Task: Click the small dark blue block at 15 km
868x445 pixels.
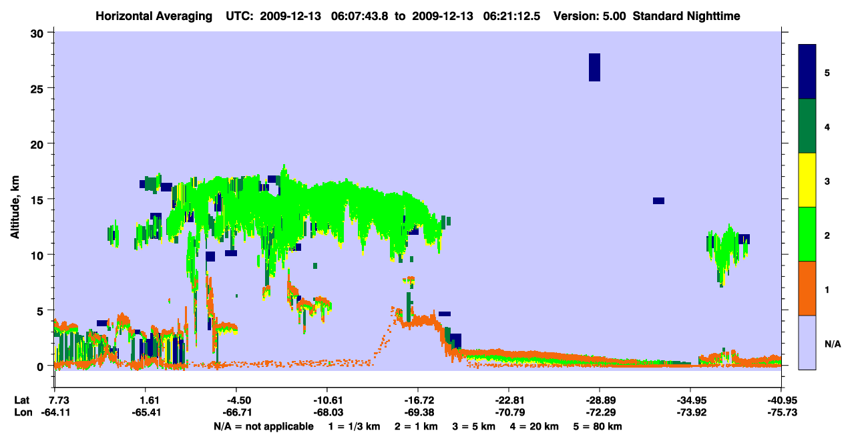Action: pyautogui.click(x=658, y=201)
